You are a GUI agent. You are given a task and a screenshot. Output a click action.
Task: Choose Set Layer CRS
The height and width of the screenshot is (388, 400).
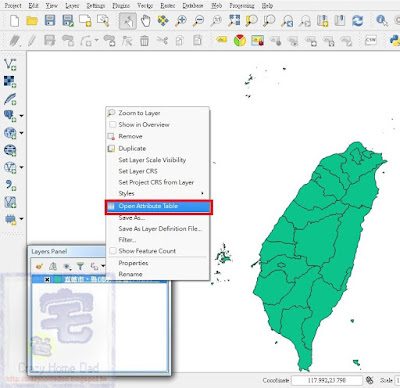tap(157, 171)
